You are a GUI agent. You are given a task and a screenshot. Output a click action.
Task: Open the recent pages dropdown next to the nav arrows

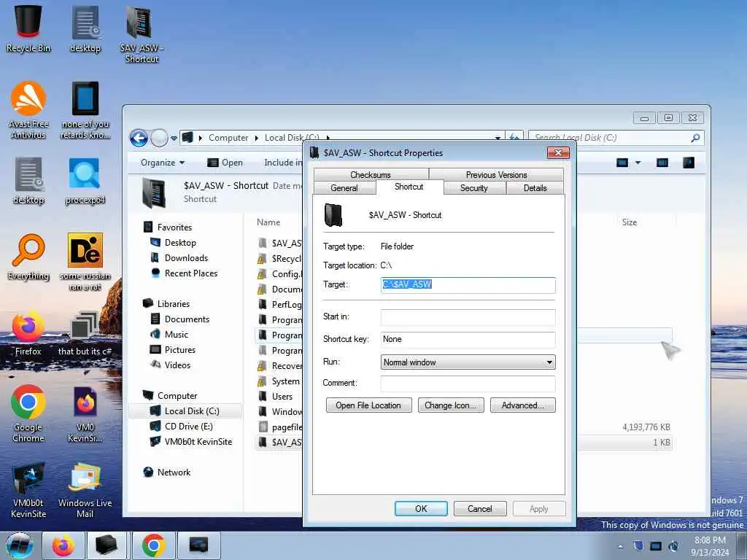174,139
